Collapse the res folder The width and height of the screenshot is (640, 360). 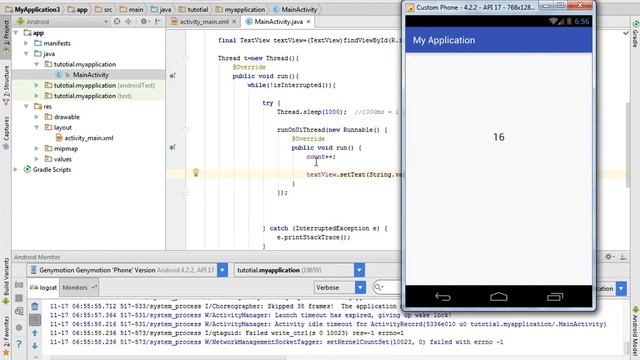click(27, 106)
